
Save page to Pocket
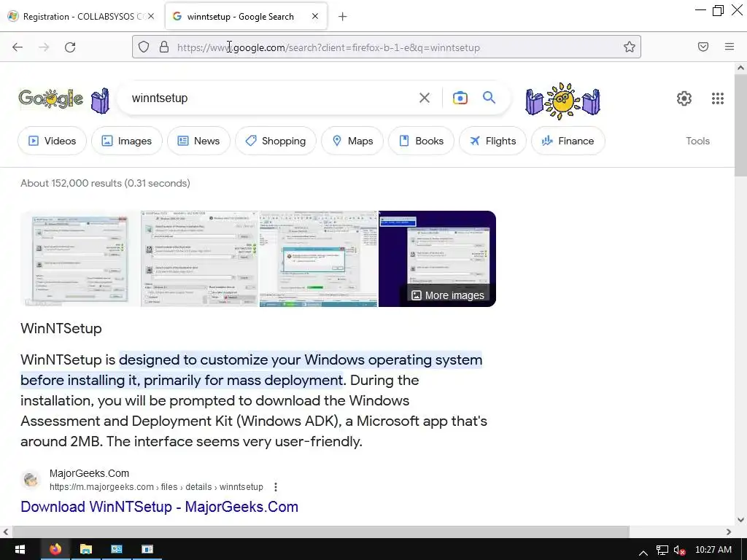703,47
